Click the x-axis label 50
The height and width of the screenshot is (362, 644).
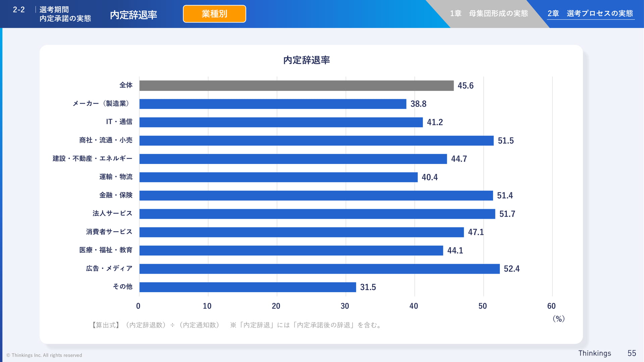[483, 306]
